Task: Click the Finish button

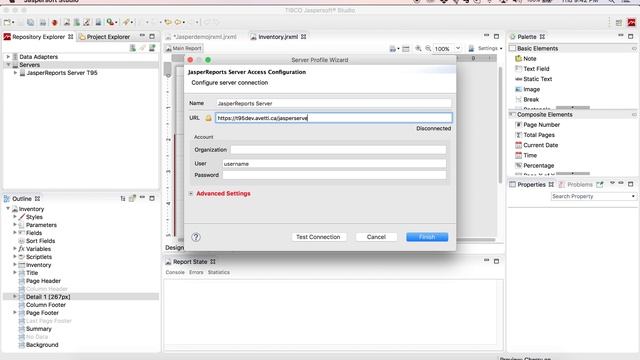Action: (427, 237)
